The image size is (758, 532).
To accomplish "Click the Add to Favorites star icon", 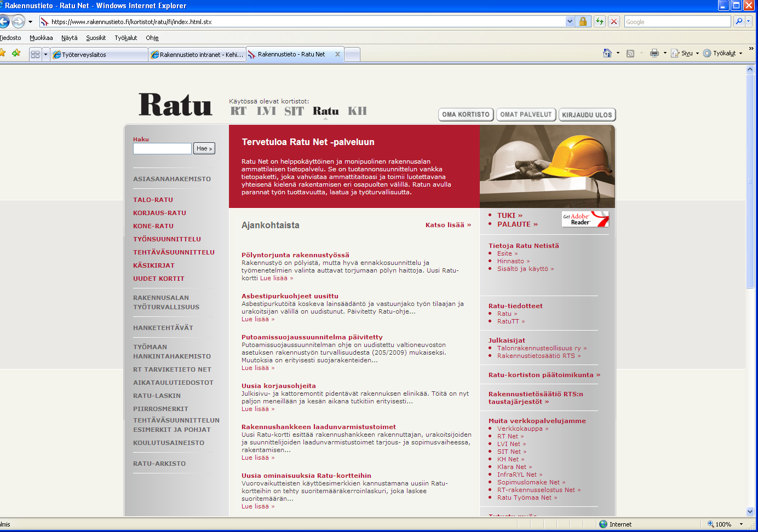I will click(16, 53).
